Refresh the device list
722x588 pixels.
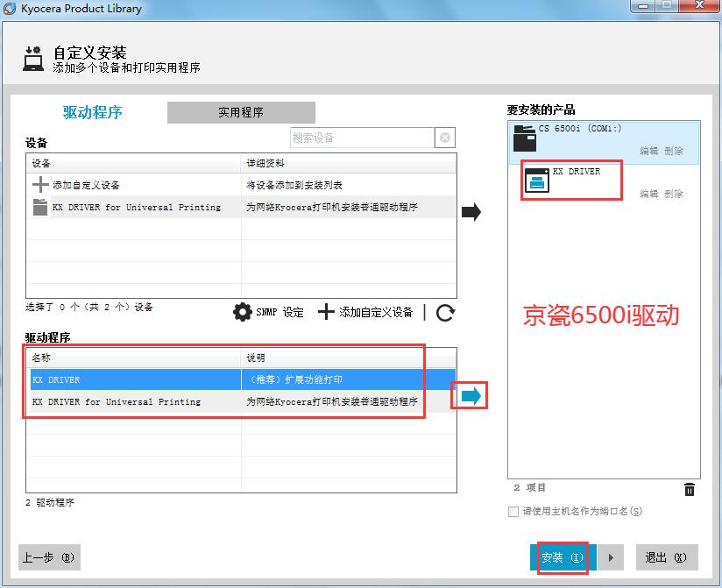tap(445, 313)
